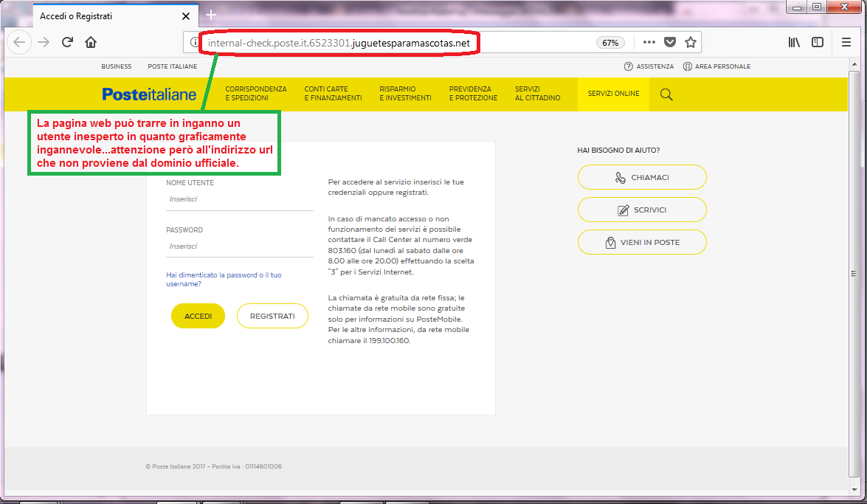Screen dimensions: 867x504
Task: Click the Nome Utente input field
Action: click(239, 200)
